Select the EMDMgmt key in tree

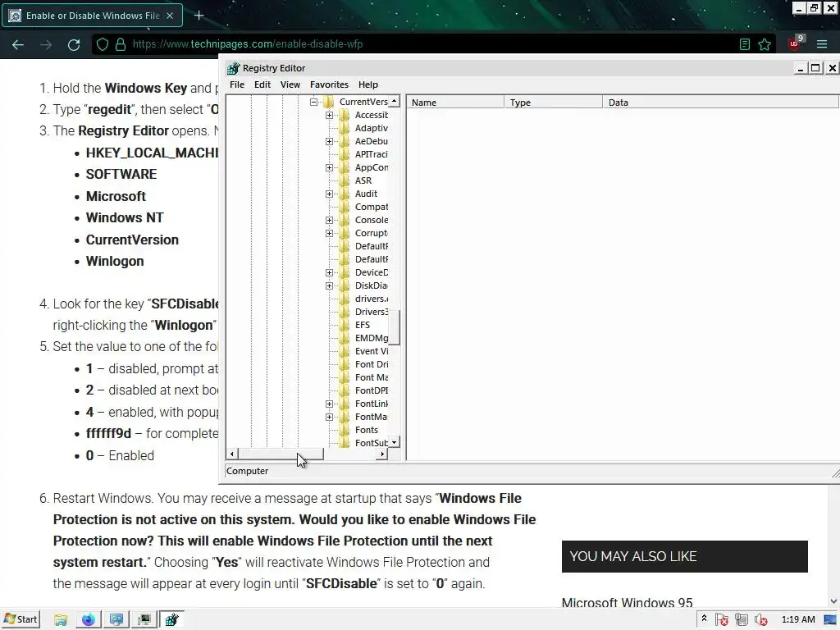click(x=372, y=338)
